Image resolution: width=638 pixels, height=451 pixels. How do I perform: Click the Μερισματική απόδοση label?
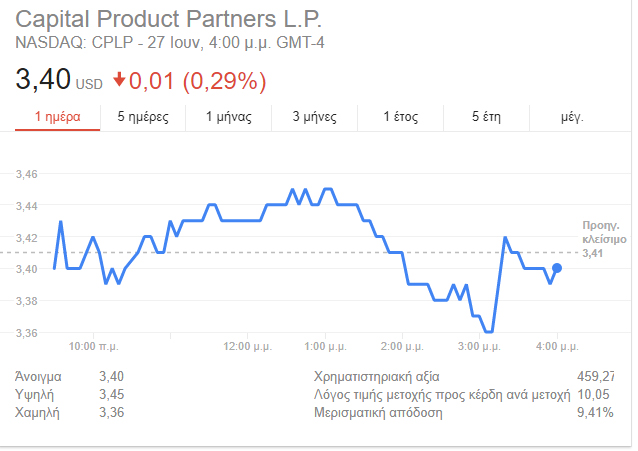click(377, 412)
